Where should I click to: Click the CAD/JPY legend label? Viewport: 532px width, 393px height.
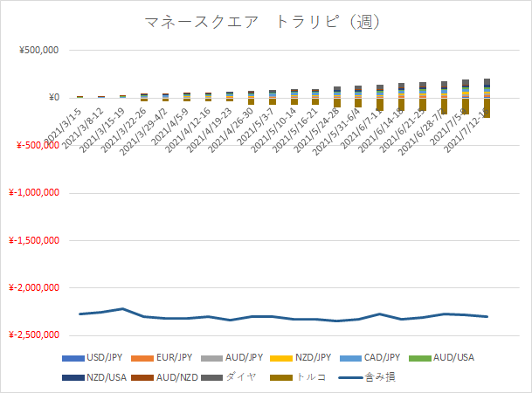(382, 358)
